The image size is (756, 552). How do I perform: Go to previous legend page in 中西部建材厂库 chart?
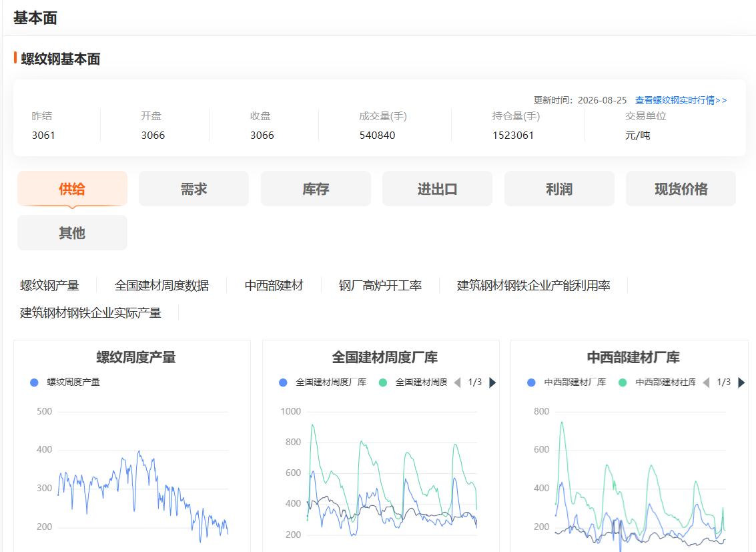pos(707,382)
